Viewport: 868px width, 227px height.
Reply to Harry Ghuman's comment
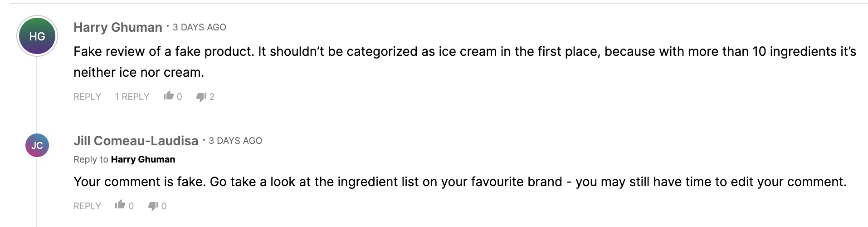(x=87, y=97)
